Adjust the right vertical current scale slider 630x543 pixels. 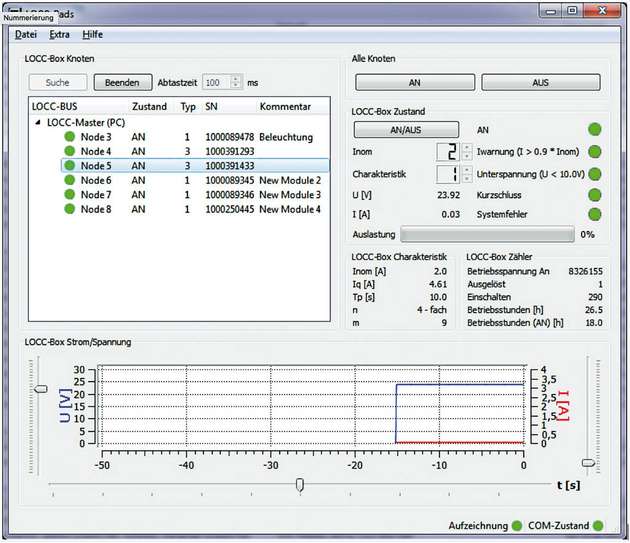589,463
